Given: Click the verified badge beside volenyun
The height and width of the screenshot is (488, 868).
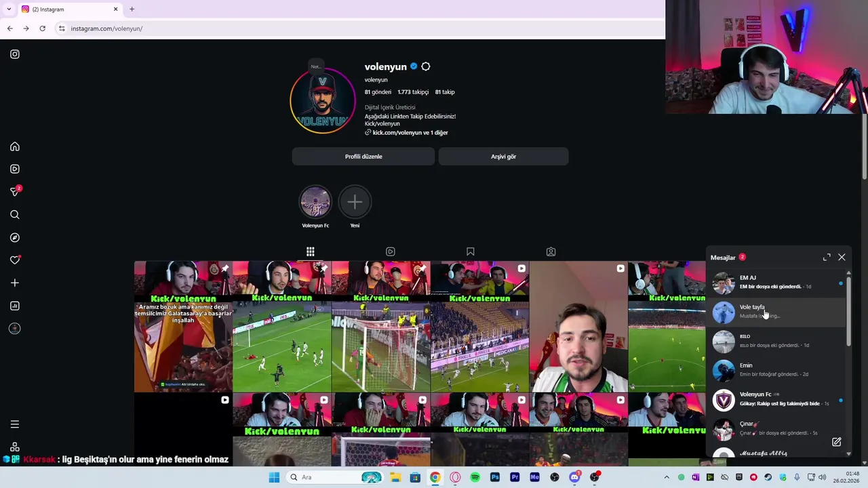Looking at the screenshot, I should (x=414, y=66).
